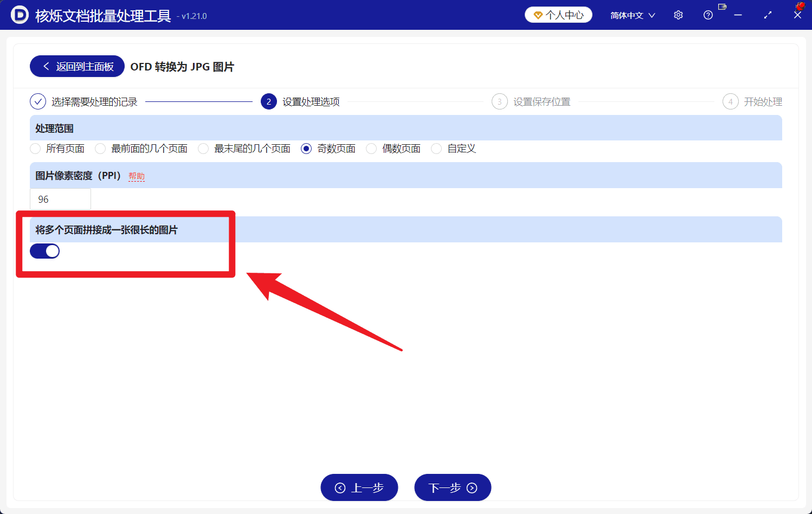Click the fullscreen expand arrows icon
812x514 pixels.
(x=768, y=15)
